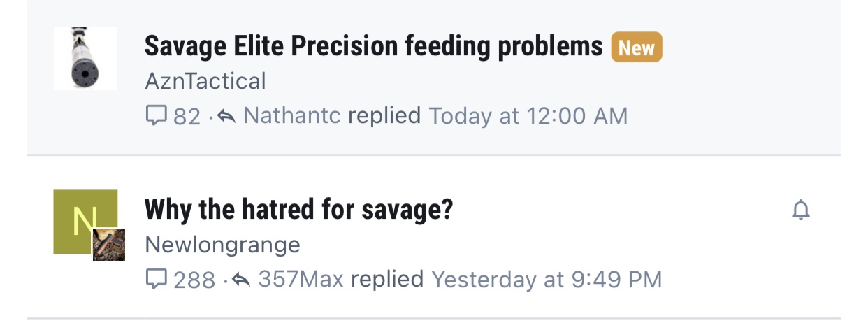
Task: Open the AznTactical avatar thumbnail
Action: pos(85,58)
